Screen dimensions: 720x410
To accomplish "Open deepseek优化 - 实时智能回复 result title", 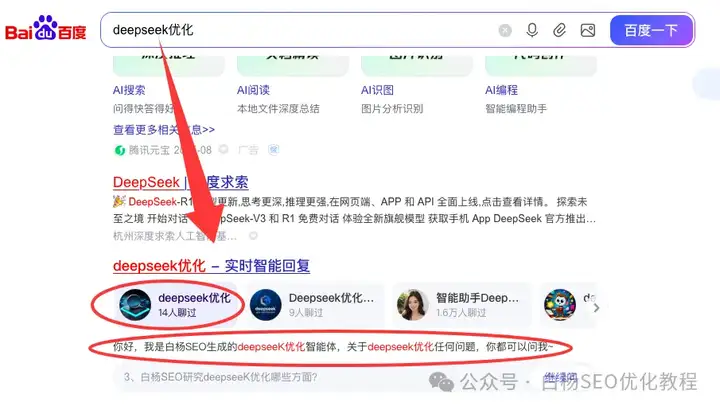I will click(x=211, y=266).
